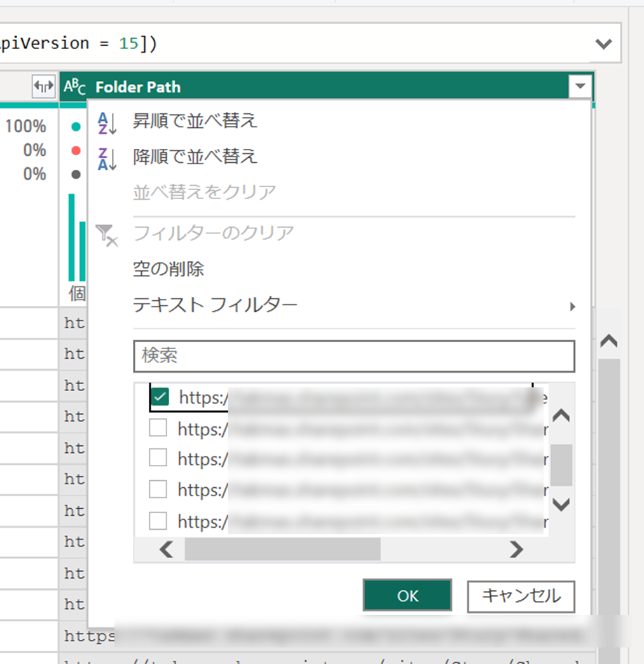Viewport: 644px width, 664px height.
Task: Check the third https entry checkbox
Action: pyautogui.click(x=158, y=458)
